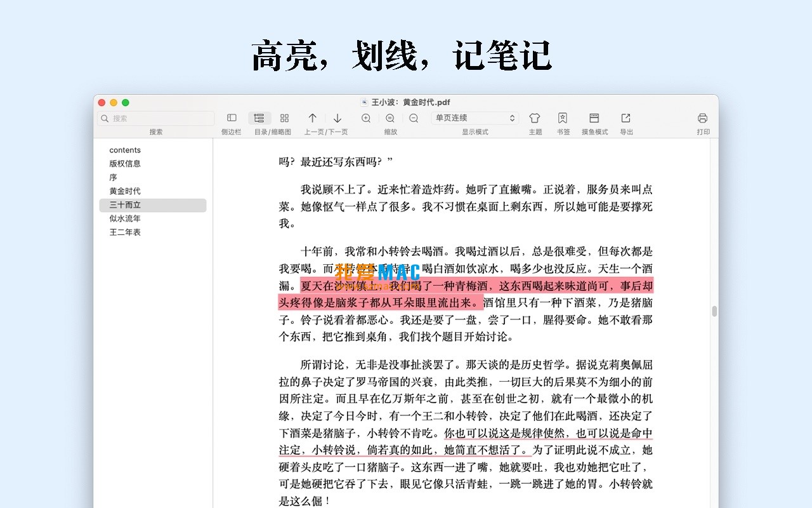Click the 导出 export icon
812x508 pixels.
click(625, 117)
